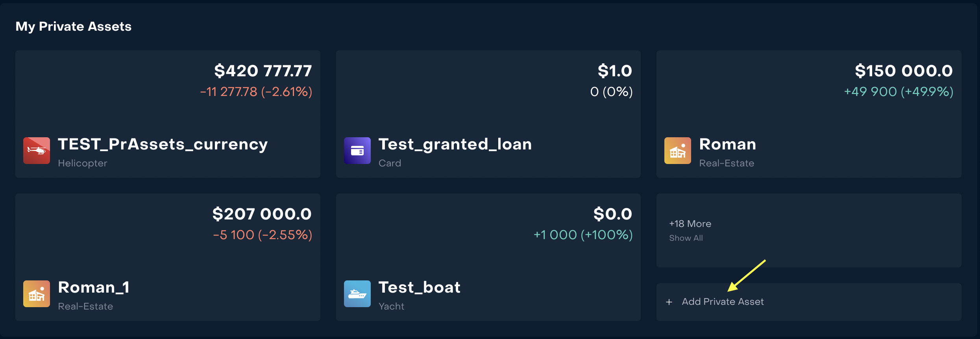Open the TEST_PrAssets_currency asset name
This screenshot has height=339, width=980.
point(163,144)
